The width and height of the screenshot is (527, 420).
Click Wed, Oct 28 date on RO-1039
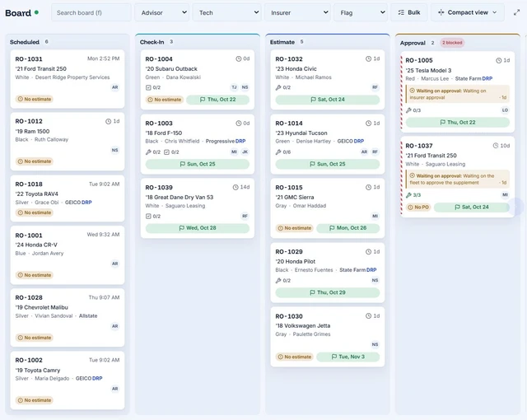tap(198, 228)
